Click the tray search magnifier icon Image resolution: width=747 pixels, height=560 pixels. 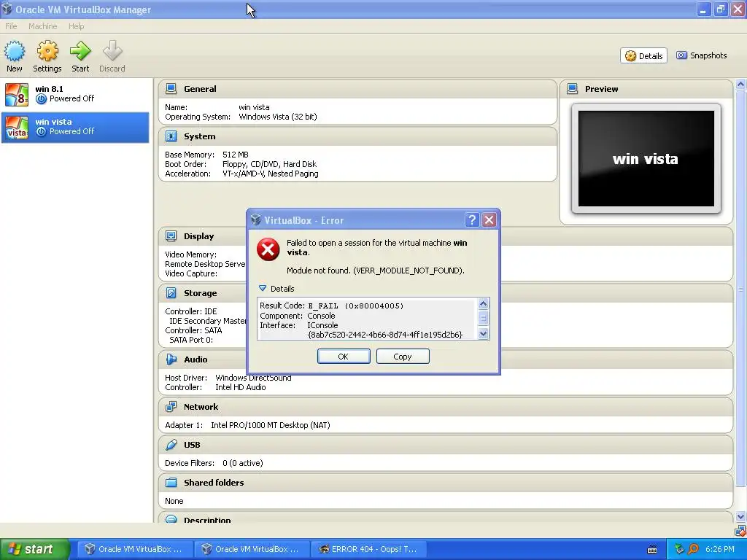693,549
